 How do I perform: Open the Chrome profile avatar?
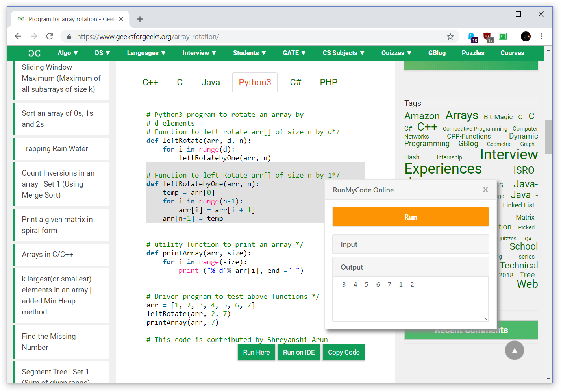(x=526, y=36)
